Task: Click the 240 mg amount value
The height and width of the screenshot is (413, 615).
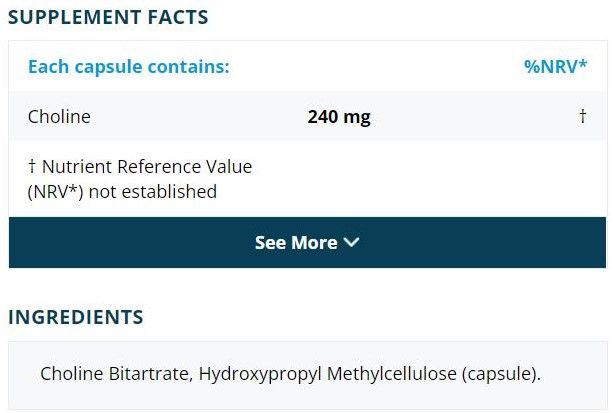Action: point(339,117)
